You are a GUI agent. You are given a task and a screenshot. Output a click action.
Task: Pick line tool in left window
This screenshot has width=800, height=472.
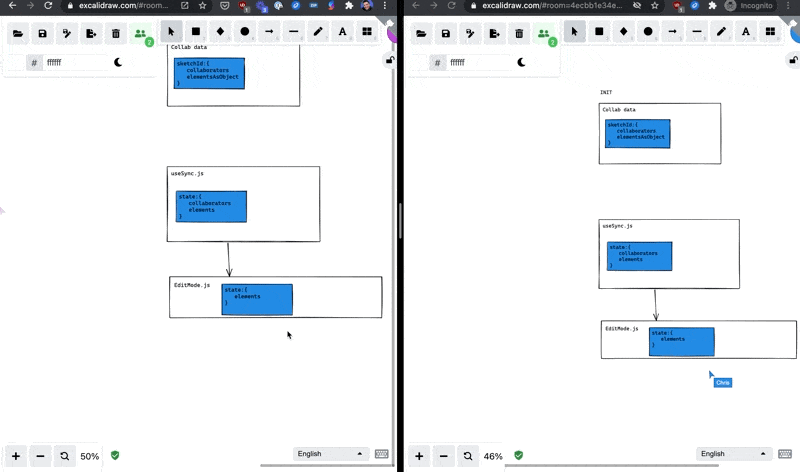tap(293, 32)
